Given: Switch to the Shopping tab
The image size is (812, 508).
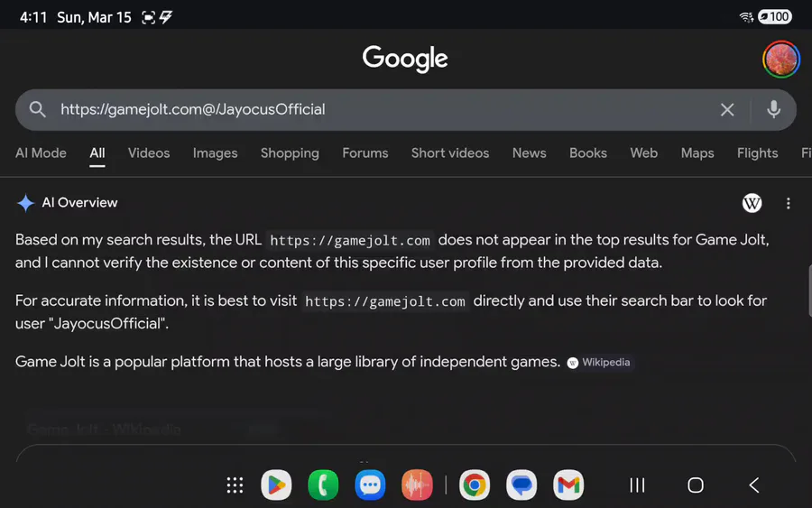Looking at the screenshot, I should 290,152.
